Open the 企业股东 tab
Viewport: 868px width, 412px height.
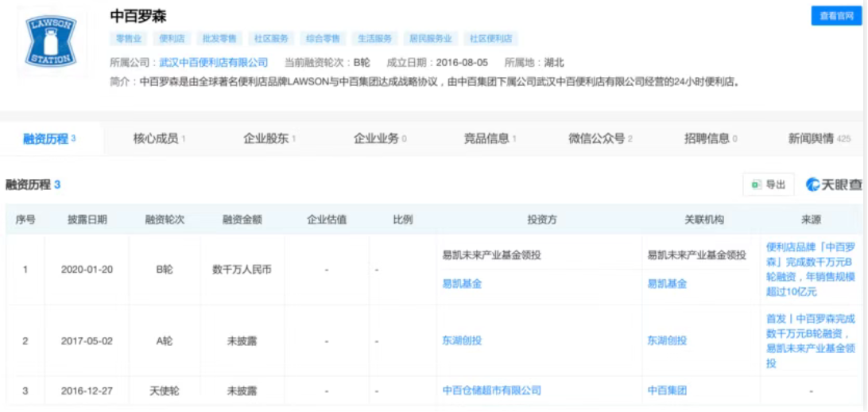point(269,138)
